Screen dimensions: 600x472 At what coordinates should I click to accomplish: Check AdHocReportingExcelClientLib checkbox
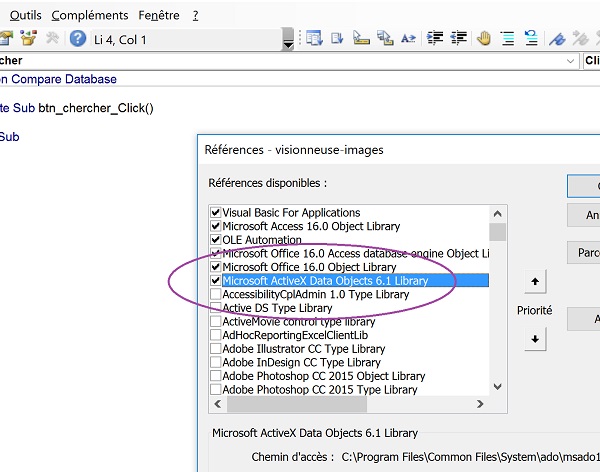(x=215, y=335)
